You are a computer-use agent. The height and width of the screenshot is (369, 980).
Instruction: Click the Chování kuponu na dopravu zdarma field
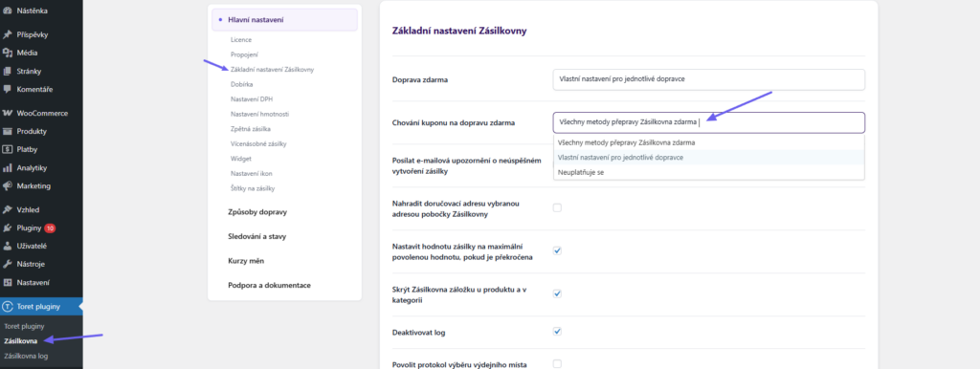[709, 122]
